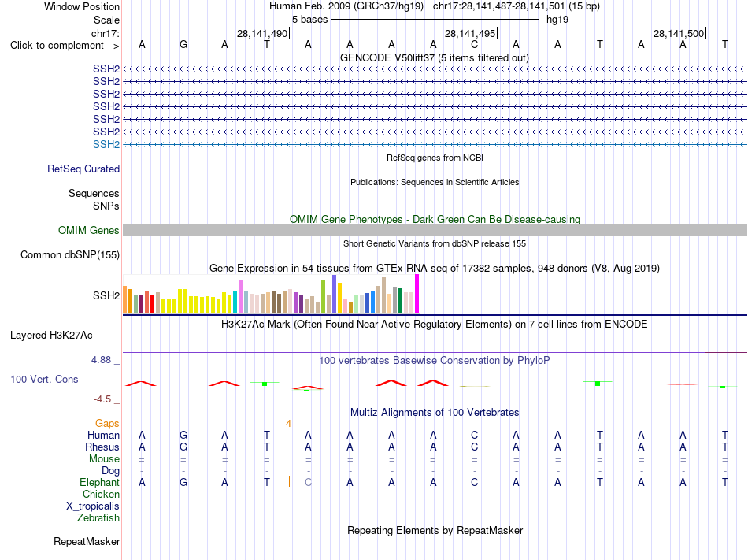Click the Zebrafish species label
The height and width of the screenshot is (560, 748).
98,517
